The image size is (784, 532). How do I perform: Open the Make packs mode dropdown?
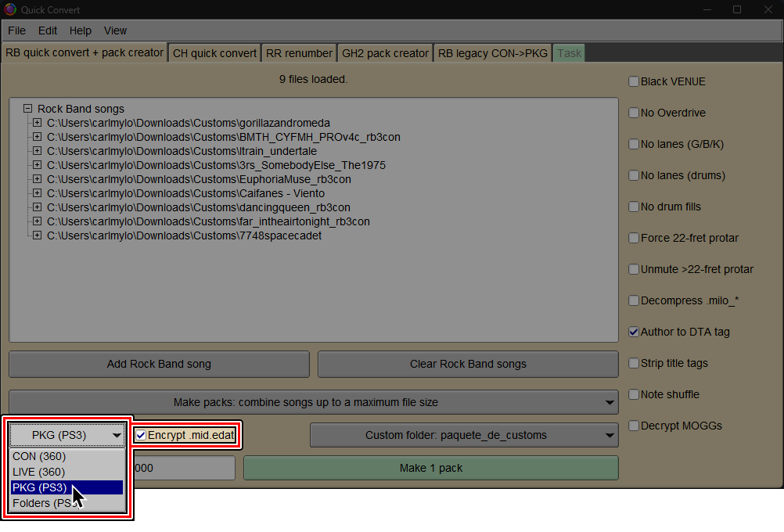[314, 402]
